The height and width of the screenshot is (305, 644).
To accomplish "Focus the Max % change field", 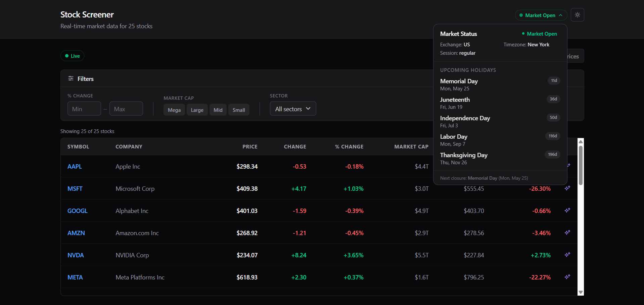I will point(126,108).
